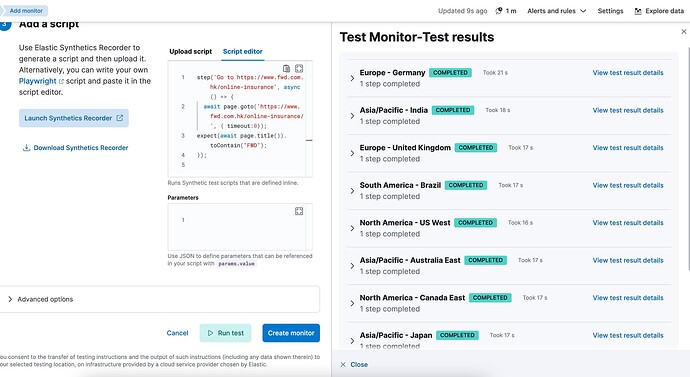The height and width of the screenshot is (377, 690).
Task: Click 'Took 16 s' duration text
Action: coord(520,223)
